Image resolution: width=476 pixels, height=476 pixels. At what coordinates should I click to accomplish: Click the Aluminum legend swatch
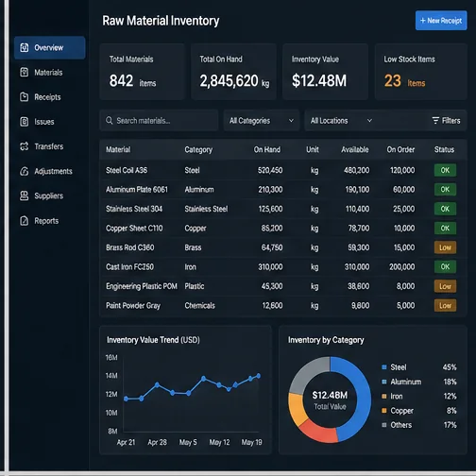pyautogui.click(x=384, y=382)
